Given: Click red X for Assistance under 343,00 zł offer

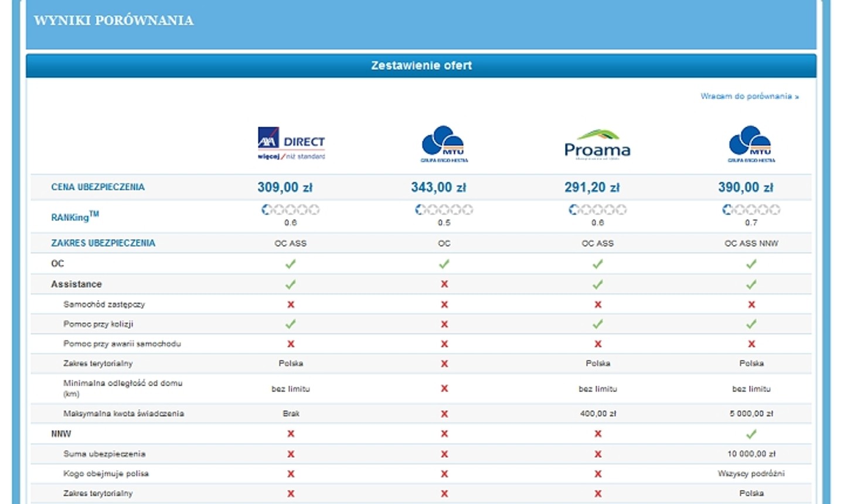Looking at the screenshot, I should coord(444,284).
